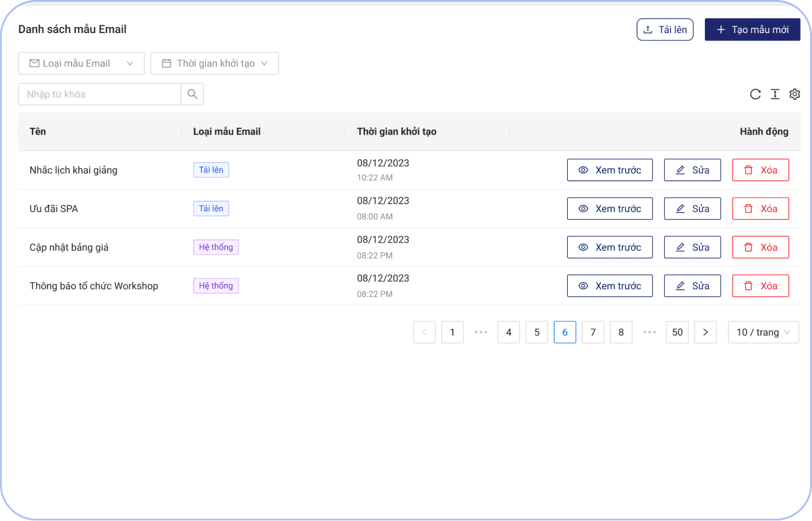Jump to page 50 in pagination
The image size is (812, 521).
click(677, 332)
